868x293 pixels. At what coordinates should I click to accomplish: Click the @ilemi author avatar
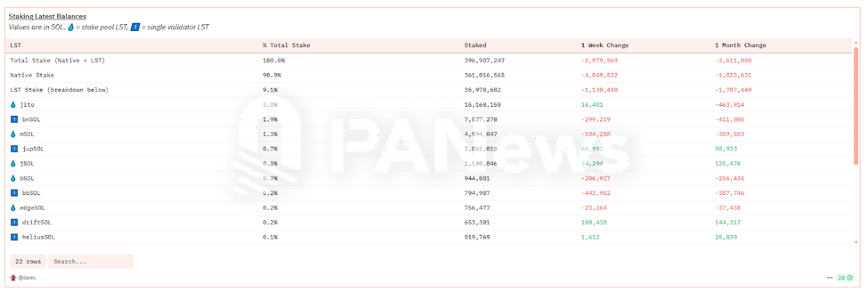tap(13, 278)
